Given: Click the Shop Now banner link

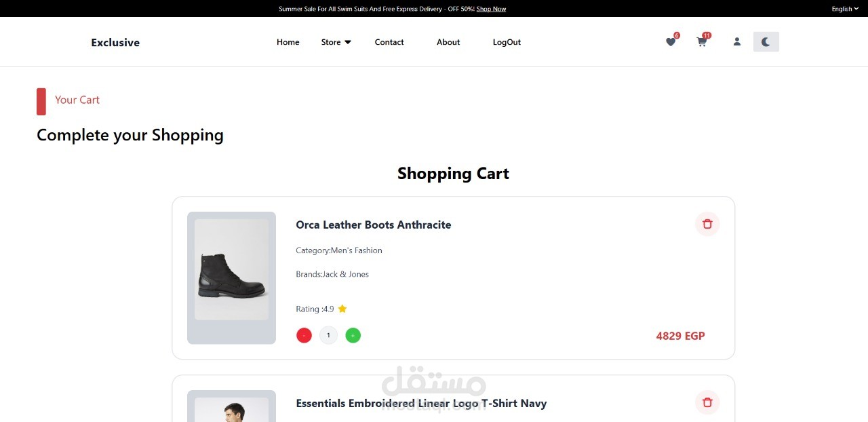Looking at the screenshot, I should pos(491,9).
